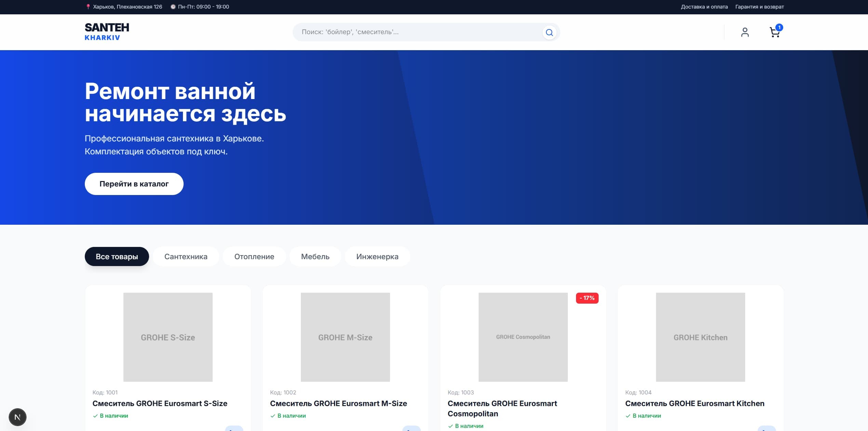Viewport: 868px width, 431px height.
Task: Click the product code 'Код: 1004'
Action: pos(638,392)
